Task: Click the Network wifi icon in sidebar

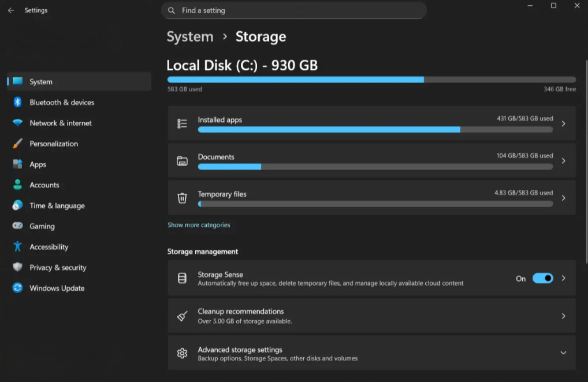Action: pyautogui.click(x=18, y=123)
